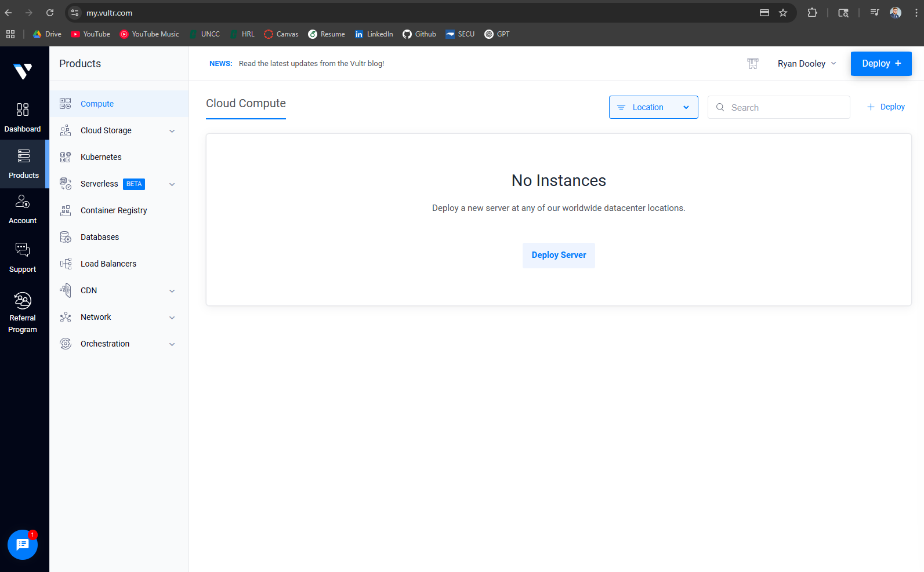This screenshot has height=572, width=924.
Task: Open the LinkedIn bookmark
Action: [374, 34]
